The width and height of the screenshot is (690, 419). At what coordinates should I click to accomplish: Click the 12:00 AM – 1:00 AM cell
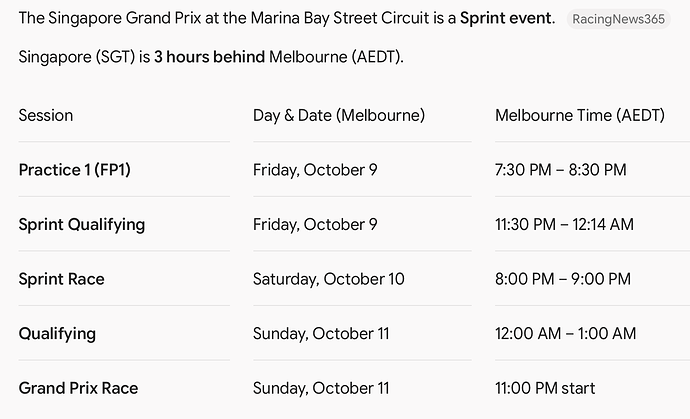click(565, 334)
